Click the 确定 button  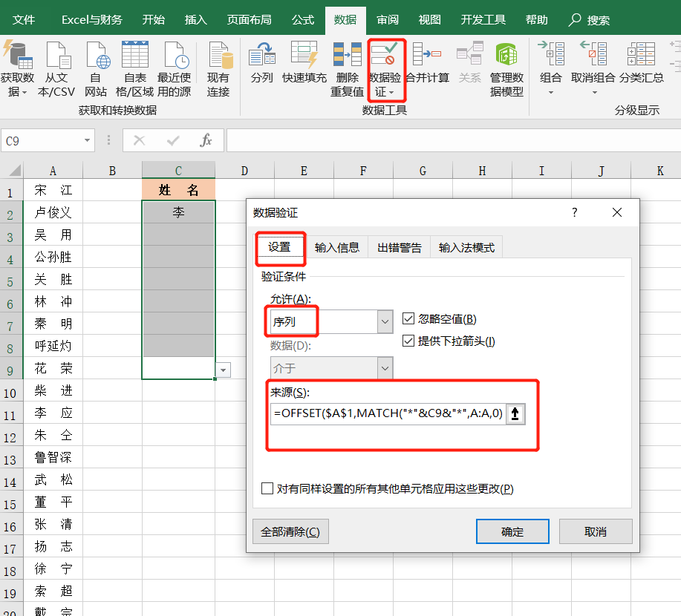(x=512, y=531)
